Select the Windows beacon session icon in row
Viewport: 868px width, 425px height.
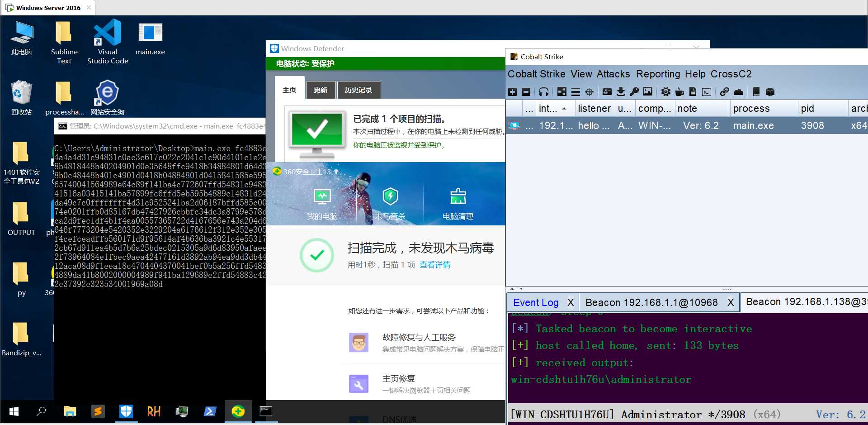tap(514, 125)
